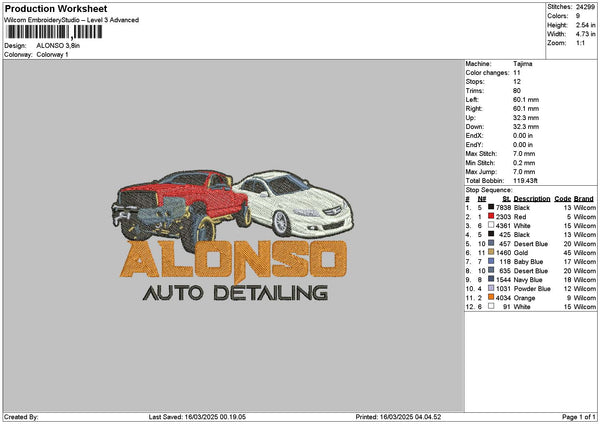Select the Orange color swatch
Screen dimensions: 600x424
point(491,297)
